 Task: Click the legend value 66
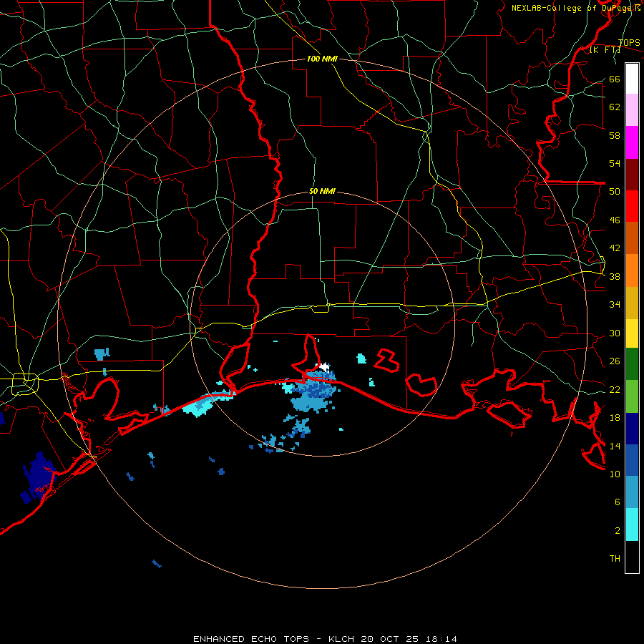coord(615,79)
